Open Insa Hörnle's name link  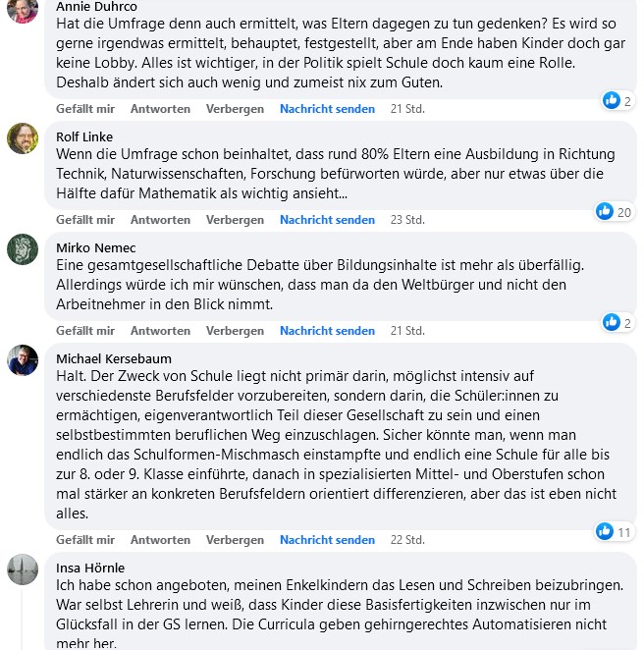pos(90,568)
